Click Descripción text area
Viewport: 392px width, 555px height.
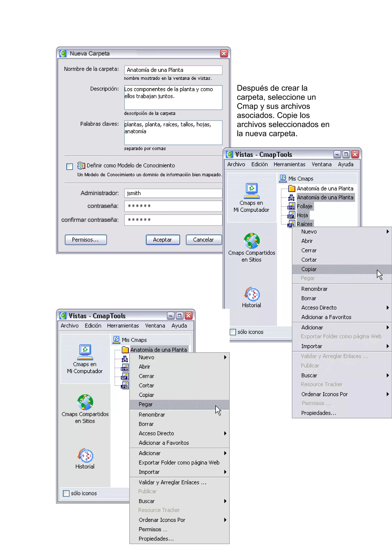pyautogui.click(x=173, y=97)
